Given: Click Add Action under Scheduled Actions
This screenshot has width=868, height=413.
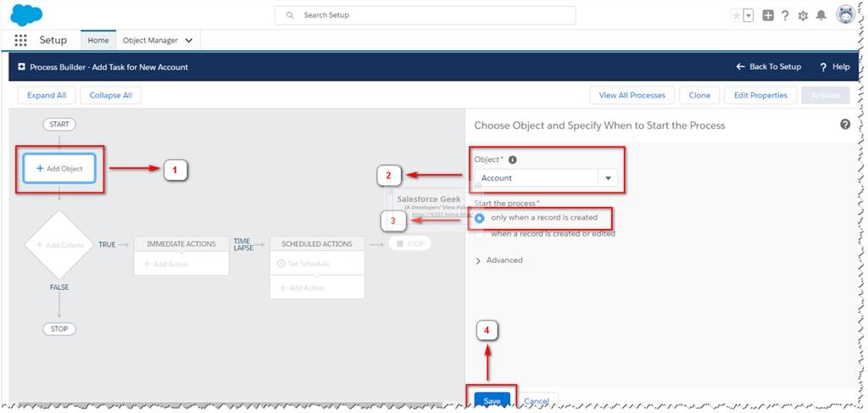Looking at the screenshot, I should pyautogui.click(x=302, y=287).
